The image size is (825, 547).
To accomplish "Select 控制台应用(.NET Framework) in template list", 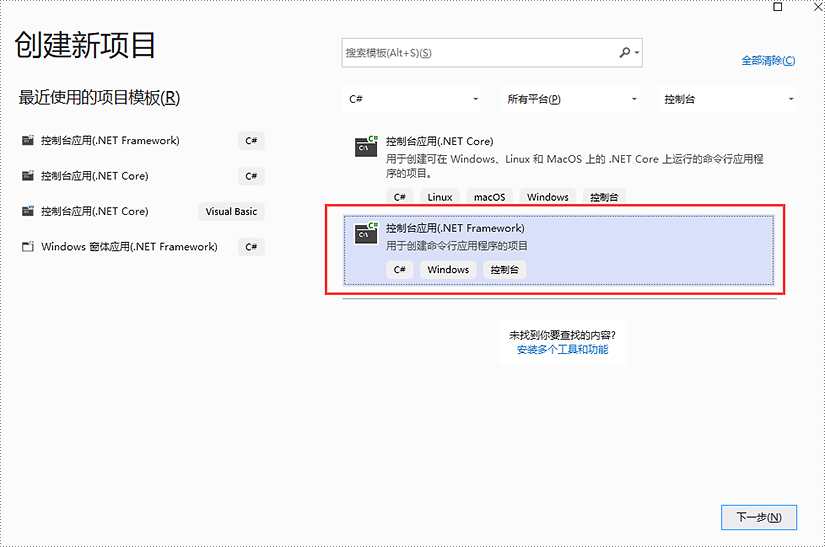I will pyautogui.click(x=559, y=250).
